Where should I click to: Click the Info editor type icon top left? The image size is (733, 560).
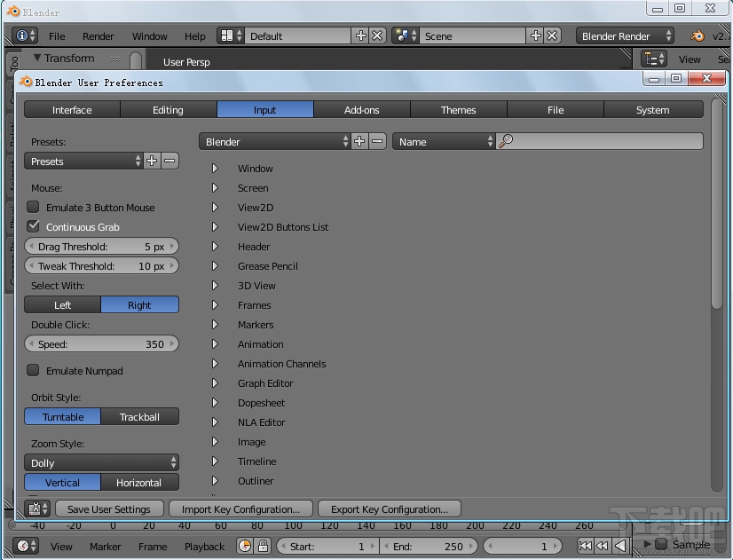pos(21,35)
